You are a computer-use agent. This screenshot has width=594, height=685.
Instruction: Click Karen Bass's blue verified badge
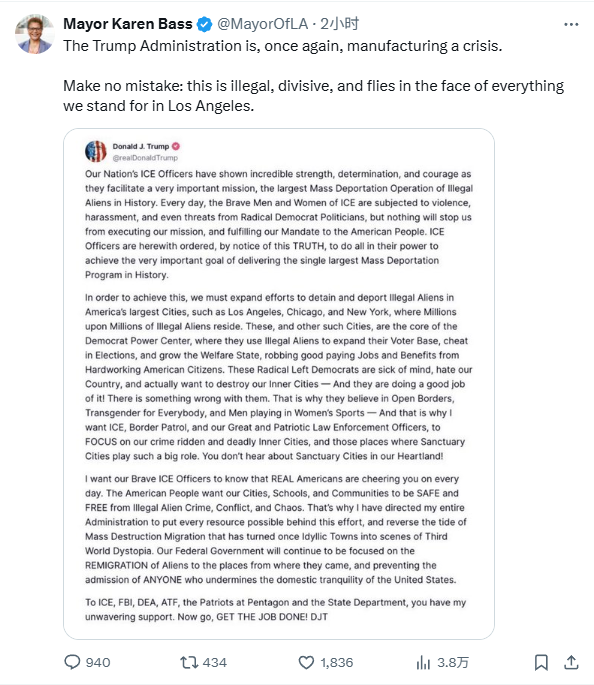[204, 24]
